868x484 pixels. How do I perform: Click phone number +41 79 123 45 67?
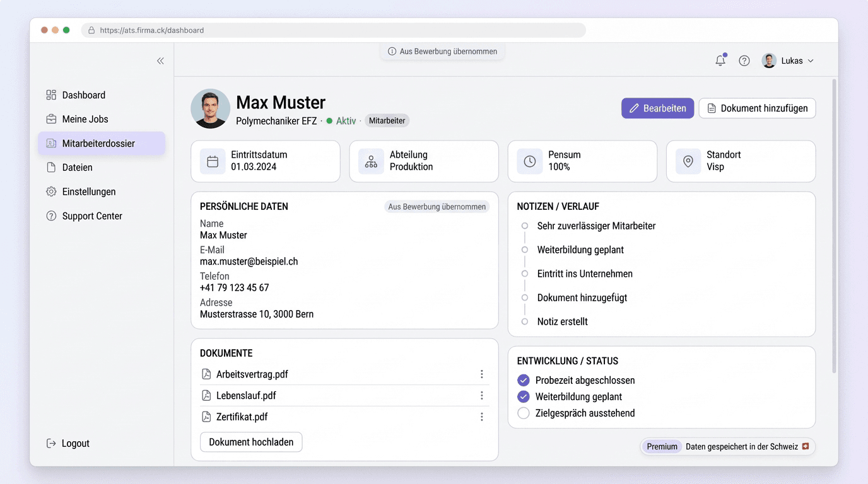[235, 288]
